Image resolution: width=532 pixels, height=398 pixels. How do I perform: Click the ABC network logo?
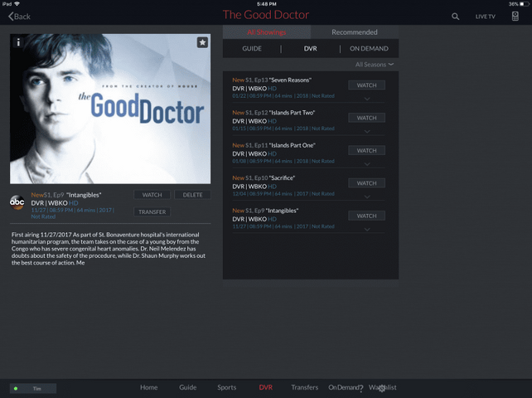click(x=17, y=202)
